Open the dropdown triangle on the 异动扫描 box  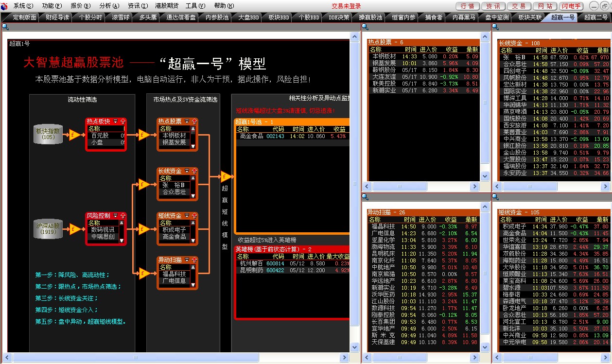tap(187, 260)
